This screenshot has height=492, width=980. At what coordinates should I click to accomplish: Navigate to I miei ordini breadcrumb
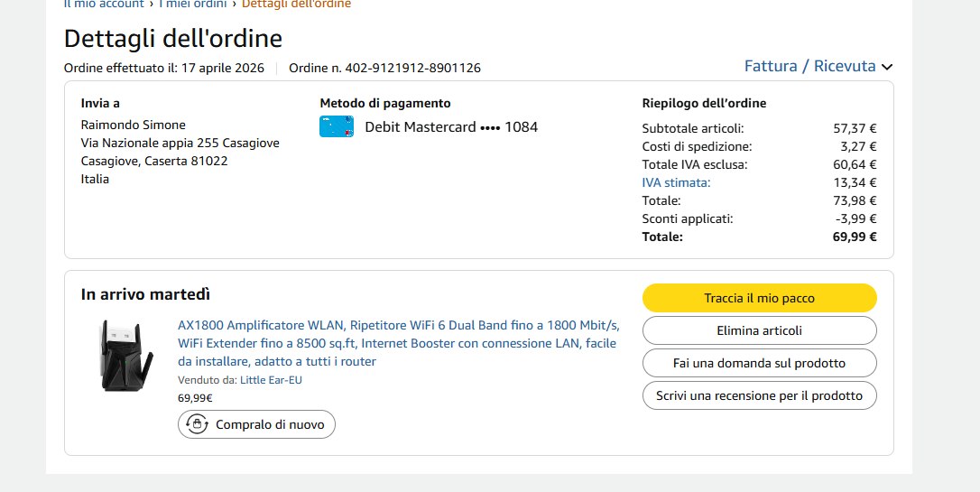(x=193, y=4)
